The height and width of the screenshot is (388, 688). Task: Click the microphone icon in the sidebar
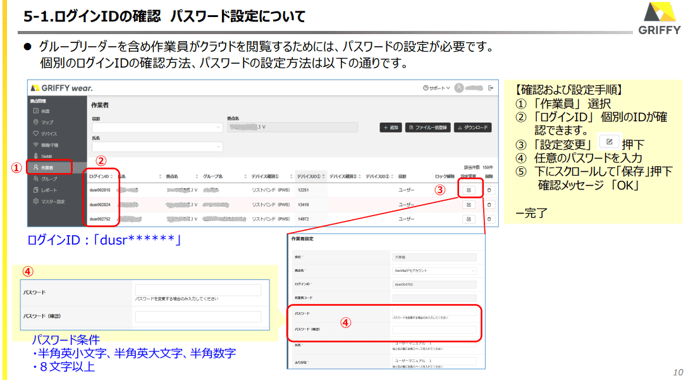click(x=36, y=156)
